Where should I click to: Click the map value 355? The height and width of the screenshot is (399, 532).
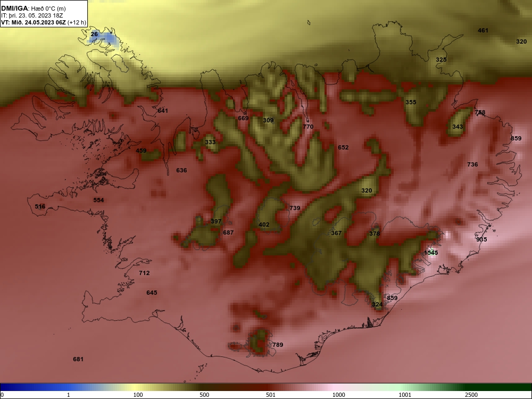click(411, 102)
